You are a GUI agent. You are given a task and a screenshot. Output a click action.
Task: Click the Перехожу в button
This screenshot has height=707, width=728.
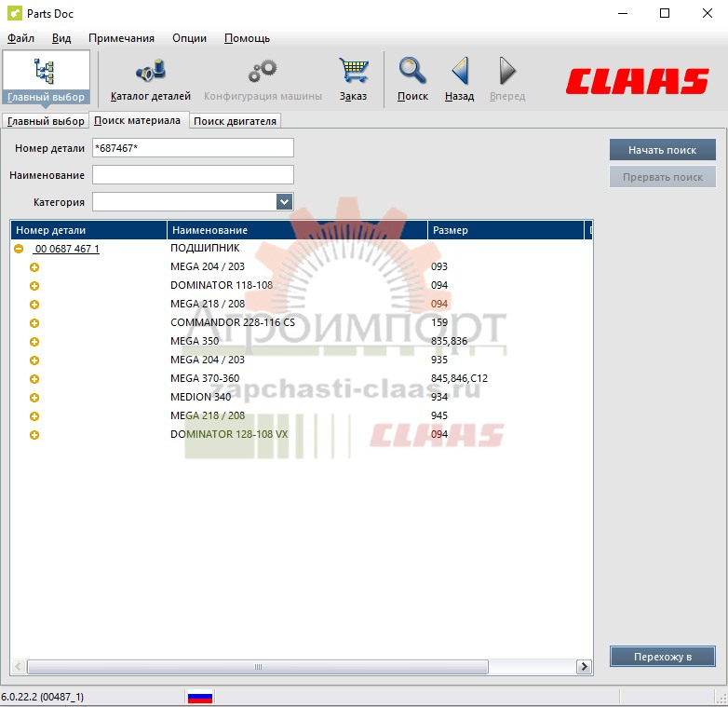pyautogui.click(x=663, y=657)
